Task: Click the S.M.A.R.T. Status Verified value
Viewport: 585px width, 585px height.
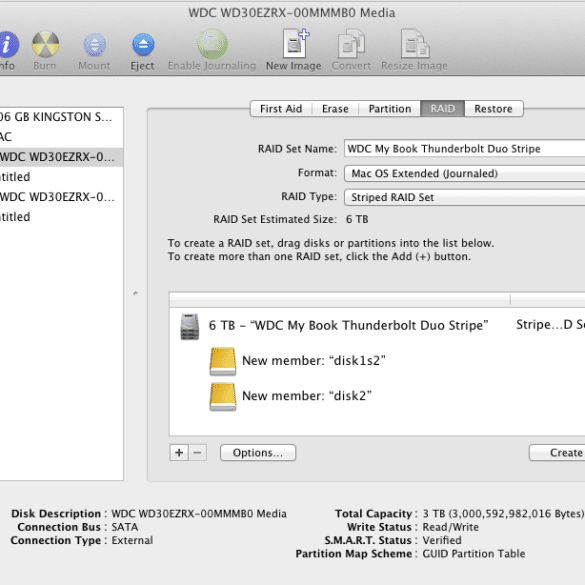Action: [442, 540]
